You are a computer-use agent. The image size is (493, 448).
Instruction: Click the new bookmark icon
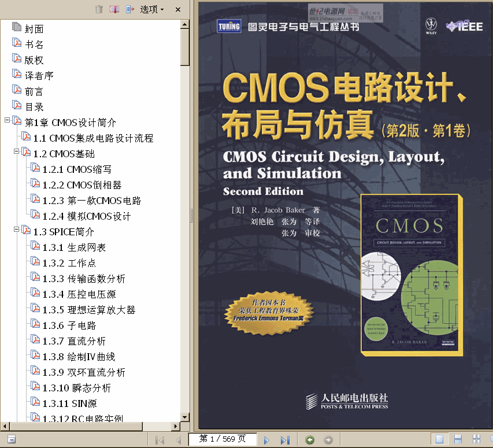[x=114, y=9]
